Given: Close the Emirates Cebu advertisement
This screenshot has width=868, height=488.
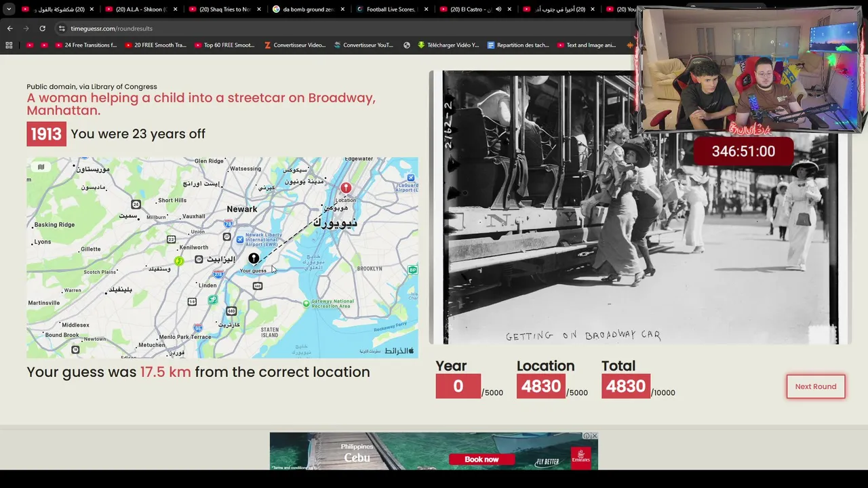Looking at the screenshot, I should point(595,436).
